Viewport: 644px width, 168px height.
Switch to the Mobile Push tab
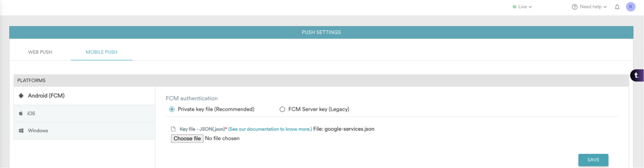click(x=101, y=52)
